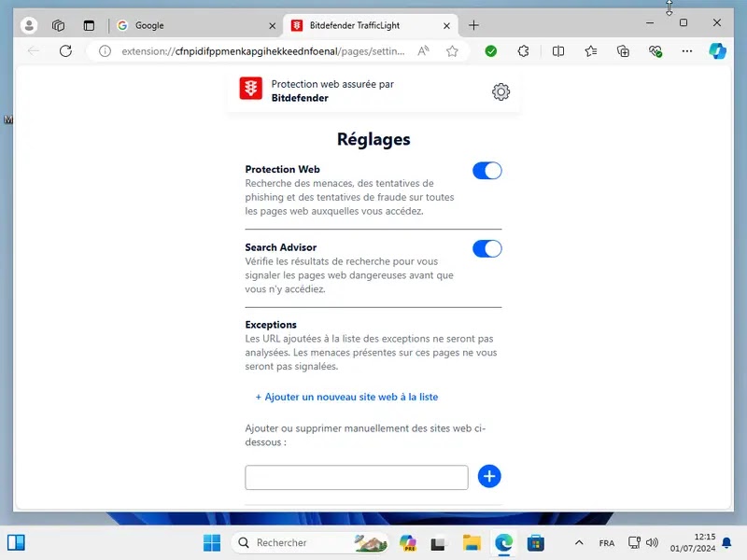
Task: Click the site information icon in address bar
Action: pyautogui.click(x=105, y=51)
